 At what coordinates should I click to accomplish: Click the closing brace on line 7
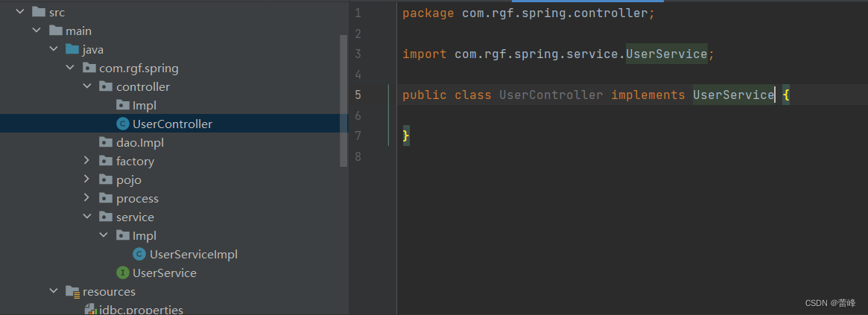(x=406, y=136)
